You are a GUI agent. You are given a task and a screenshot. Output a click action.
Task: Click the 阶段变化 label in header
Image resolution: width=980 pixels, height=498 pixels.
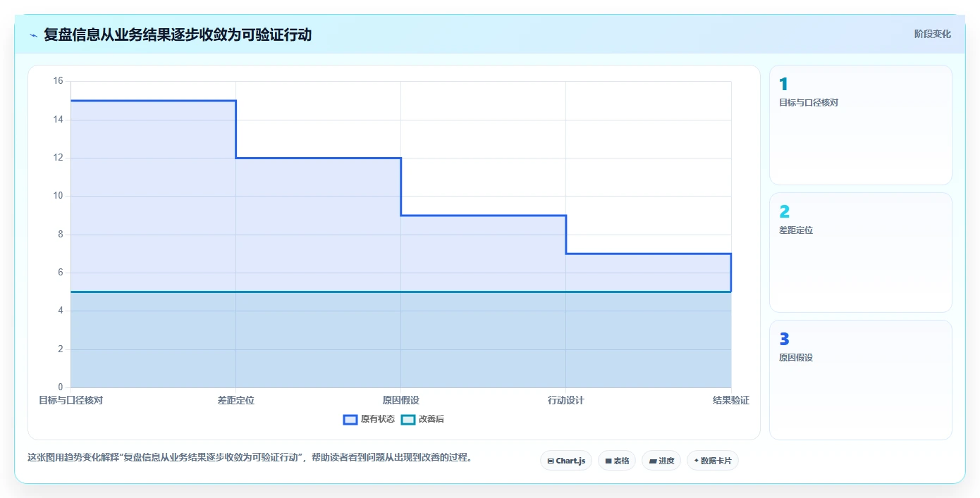(933, 34)
